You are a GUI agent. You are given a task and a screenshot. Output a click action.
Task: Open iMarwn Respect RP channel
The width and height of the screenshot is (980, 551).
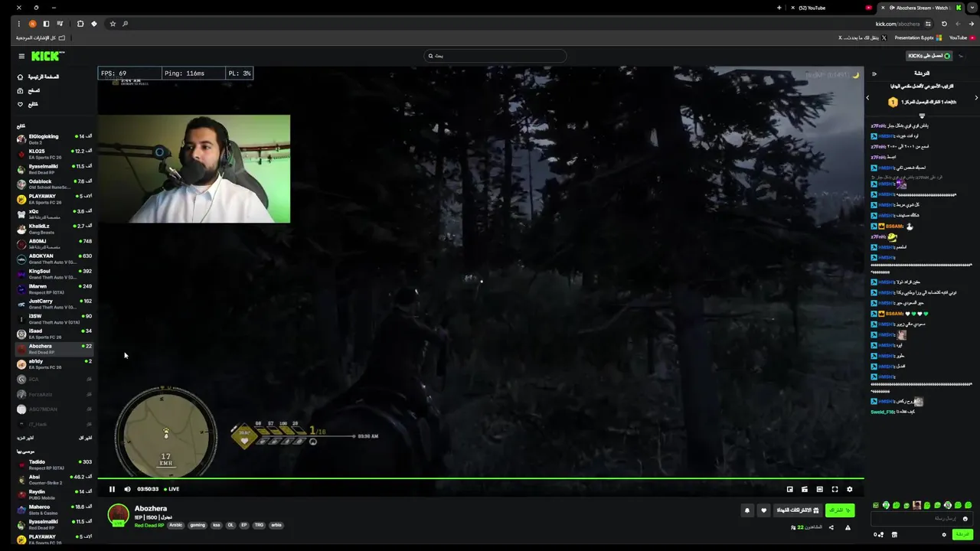pyautogui.click(x=54, y=289)
